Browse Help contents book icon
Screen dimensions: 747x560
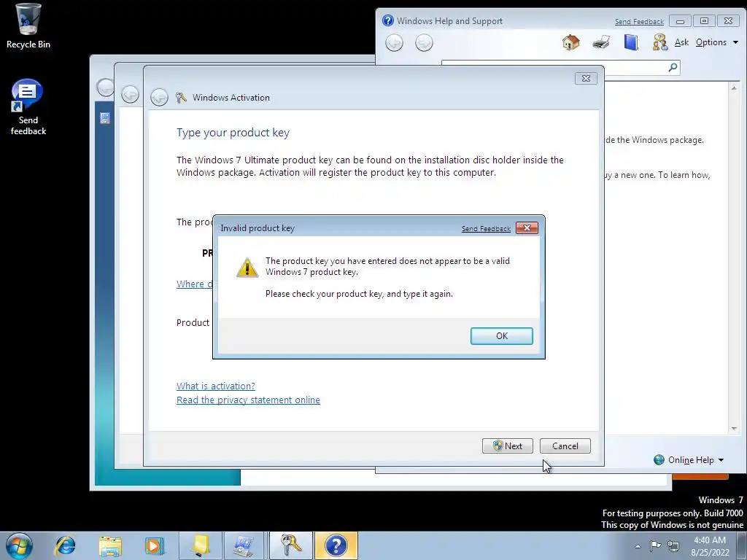pos(631,42)
